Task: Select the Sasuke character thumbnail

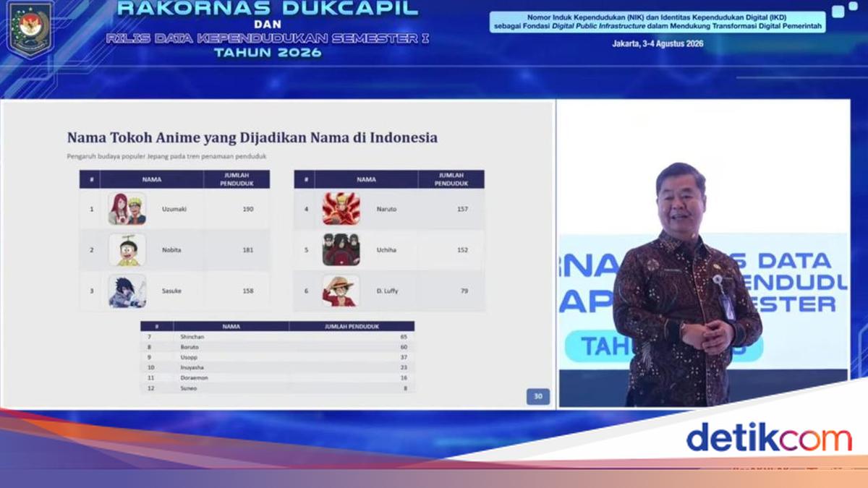Action: (x=127, y=291)
